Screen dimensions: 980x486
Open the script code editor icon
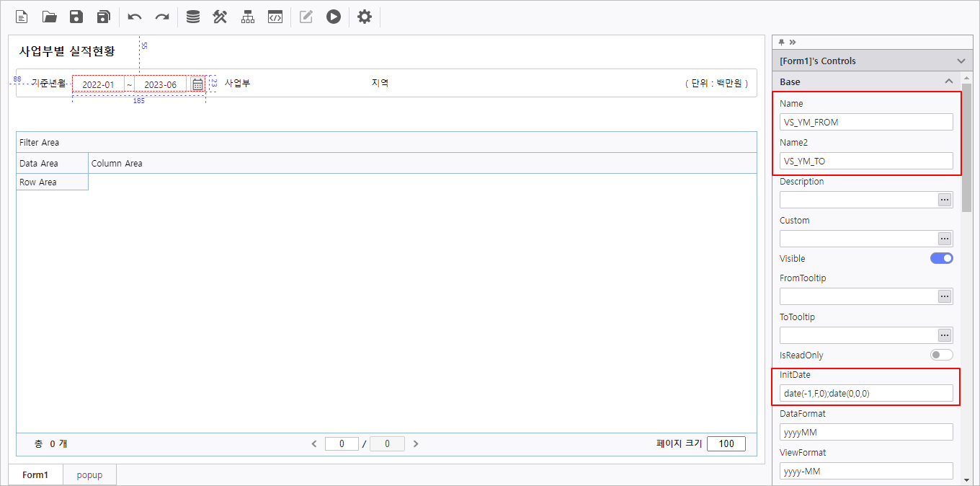275,17
